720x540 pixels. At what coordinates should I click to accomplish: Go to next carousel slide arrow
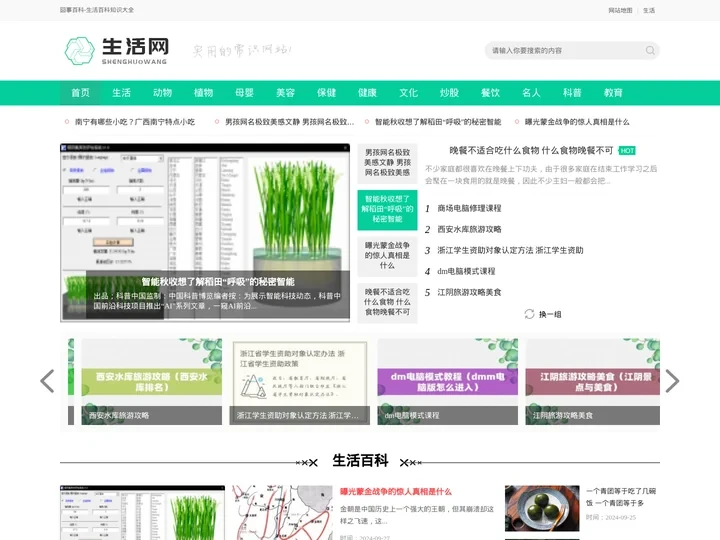[x=672, y=381]
